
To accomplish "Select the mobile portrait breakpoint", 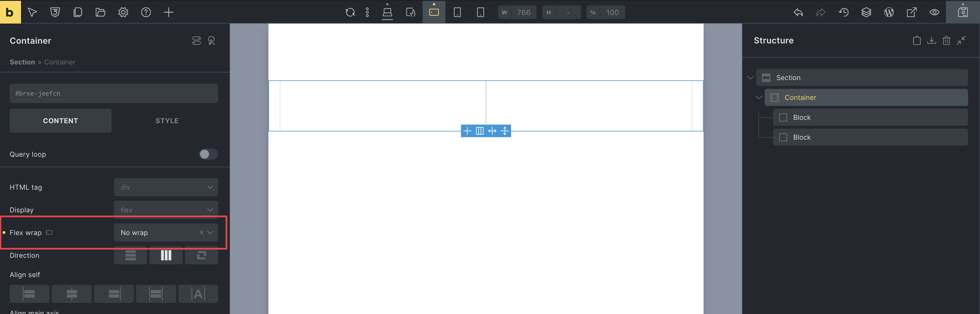I will 481,12.
